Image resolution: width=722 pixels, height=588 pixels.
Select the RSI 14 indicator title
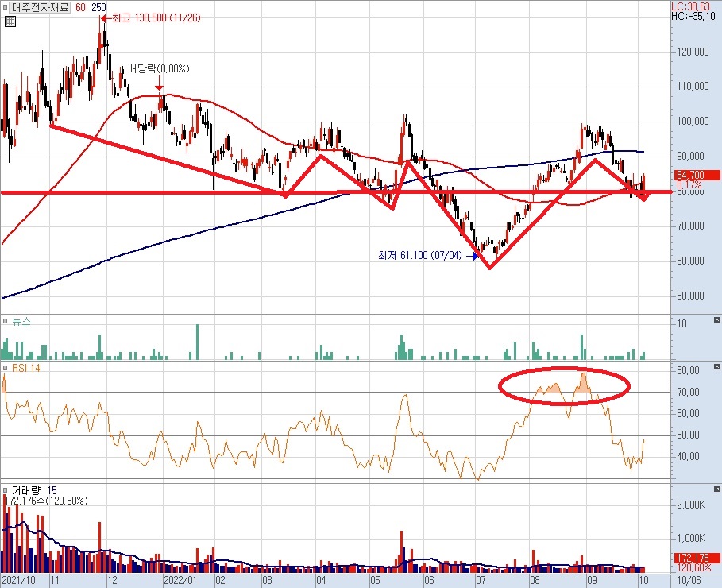click(25, 368)
